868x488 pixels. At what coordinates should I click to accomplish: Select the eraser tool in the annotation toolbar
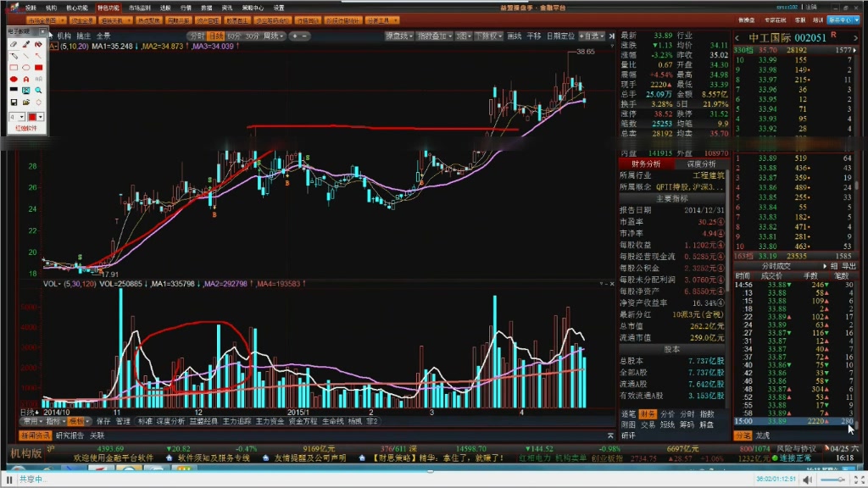[12, 44]
